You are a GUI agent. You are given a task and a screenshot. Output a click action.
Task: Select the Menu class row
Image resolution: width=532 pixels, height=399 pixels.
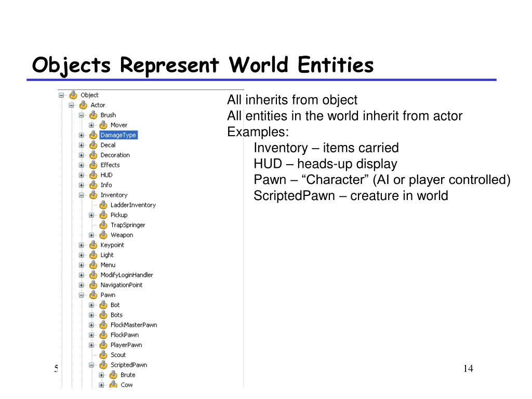108,265
